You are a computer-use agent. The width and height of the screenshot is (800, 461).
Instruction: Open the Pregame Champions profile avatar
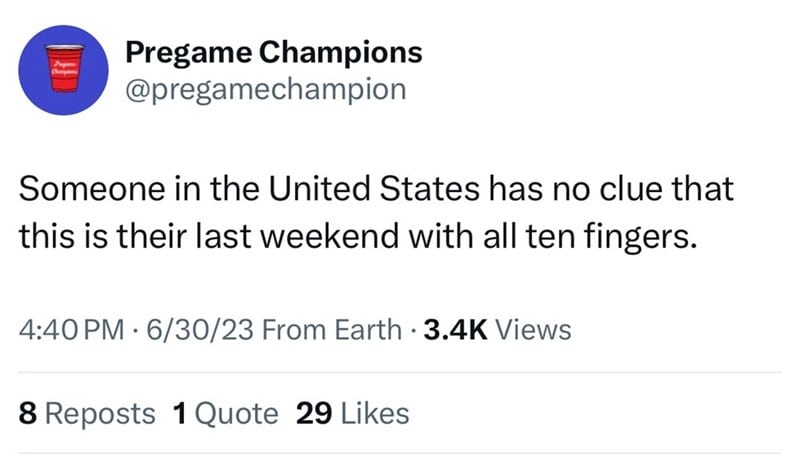tap(63, 70)
